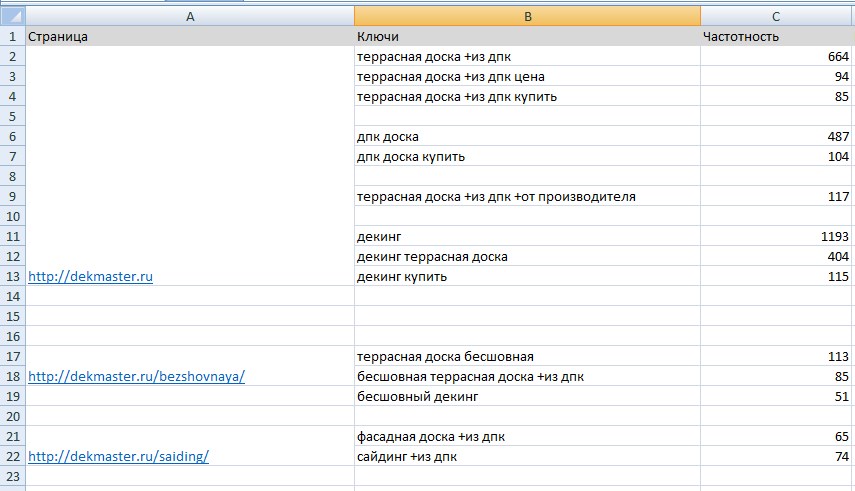Select the 'Страница' header cell

(x=190, y=37)
